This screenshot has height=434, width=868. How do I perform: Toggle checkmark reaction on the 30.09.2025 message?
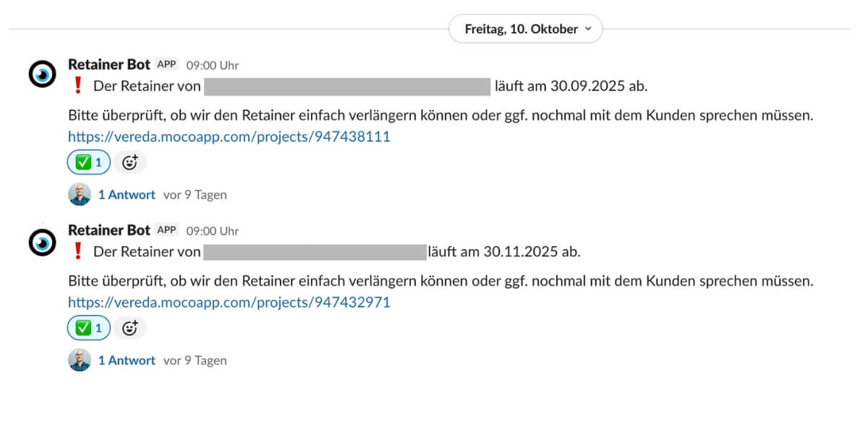[88, 163]
